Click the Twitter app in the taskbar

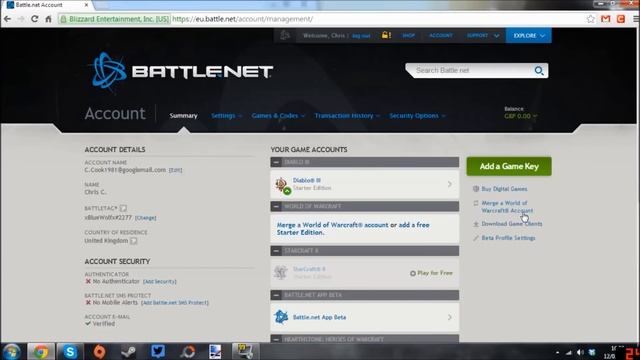click(x=158, y=351)
